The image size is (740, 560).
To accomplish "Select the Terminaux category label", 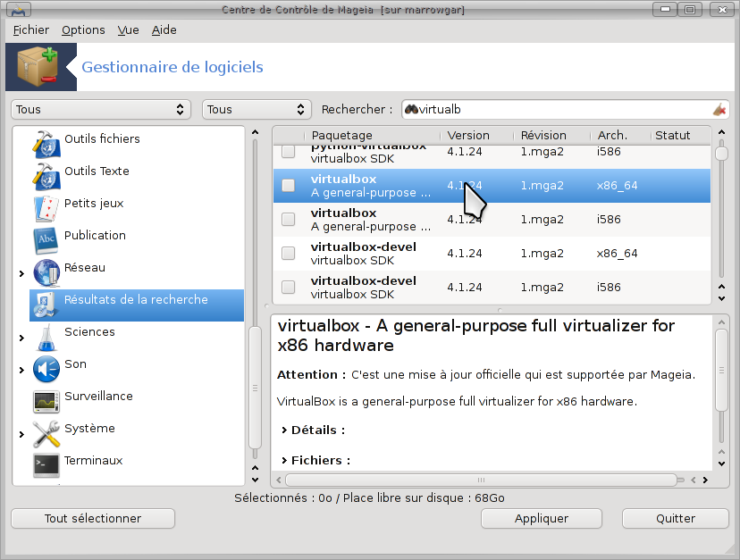I will (x=94, y=461).
